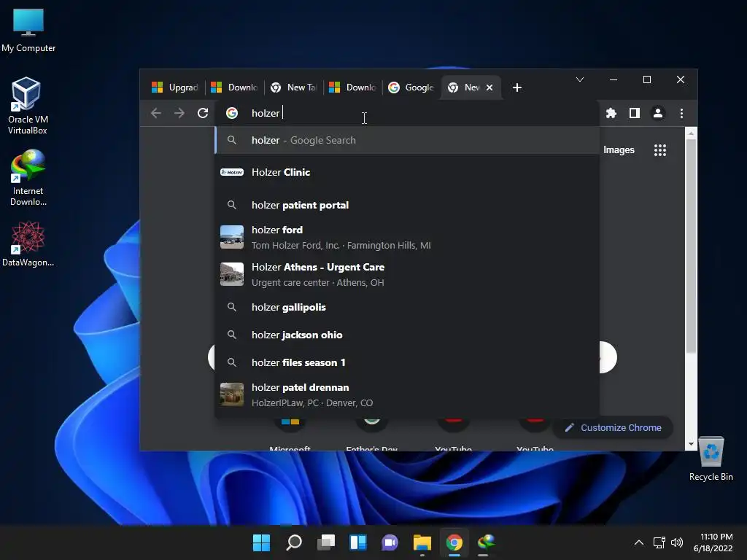Screen dimensions: 747x560
Task: Click the Google icon in address bar
Action: tap(231, 113)
